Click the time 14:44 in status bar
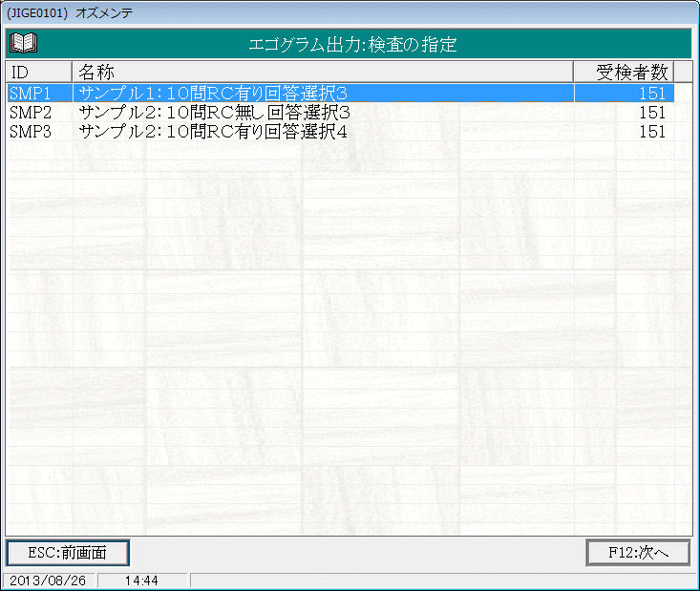700x591 pixels. tap(141, 580)
